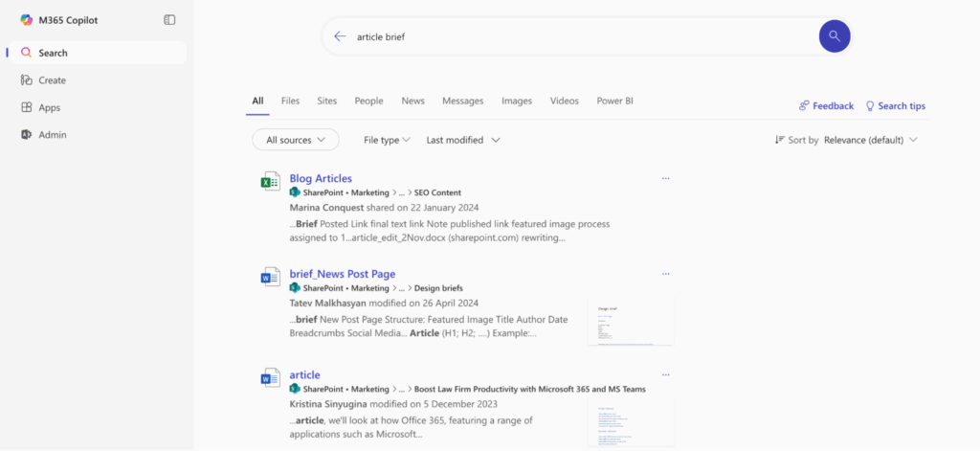Click the Word icon for article result

[270, 378]
